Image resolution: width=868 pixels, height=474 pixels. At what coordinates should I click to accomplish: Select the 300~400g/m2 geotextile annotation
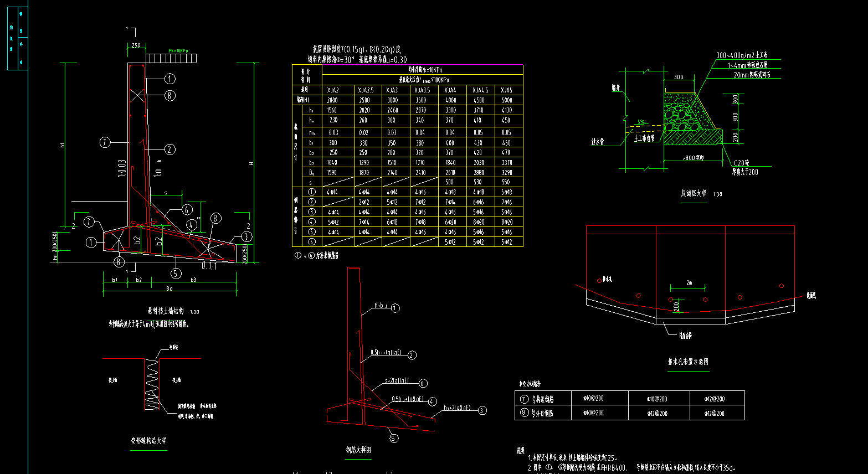[741, 55]
